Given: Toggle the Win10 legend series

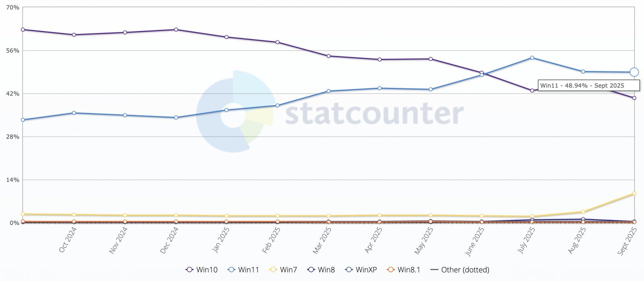Looking at the screenshot, I should tap(201, 270).
